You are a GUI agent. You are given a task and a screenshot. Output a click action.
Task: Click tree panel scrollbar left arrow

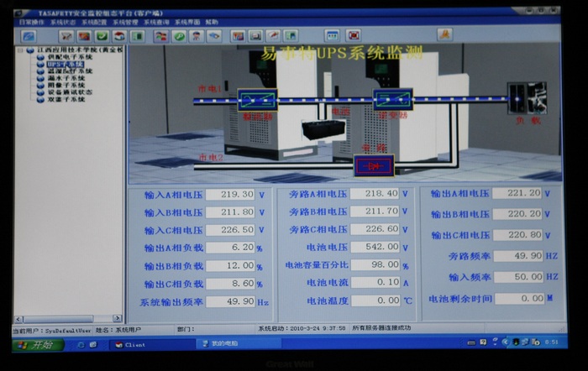[18, 319]
